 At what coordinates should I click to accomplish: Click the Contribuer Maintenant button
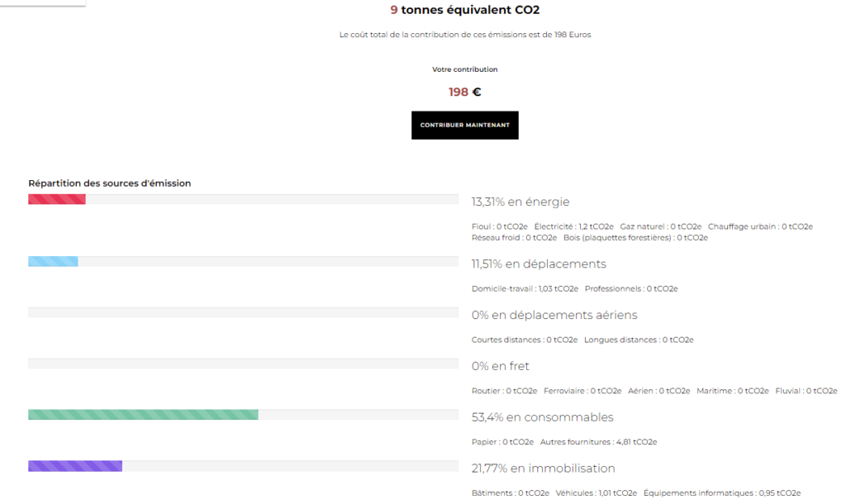tap(464, 126)
